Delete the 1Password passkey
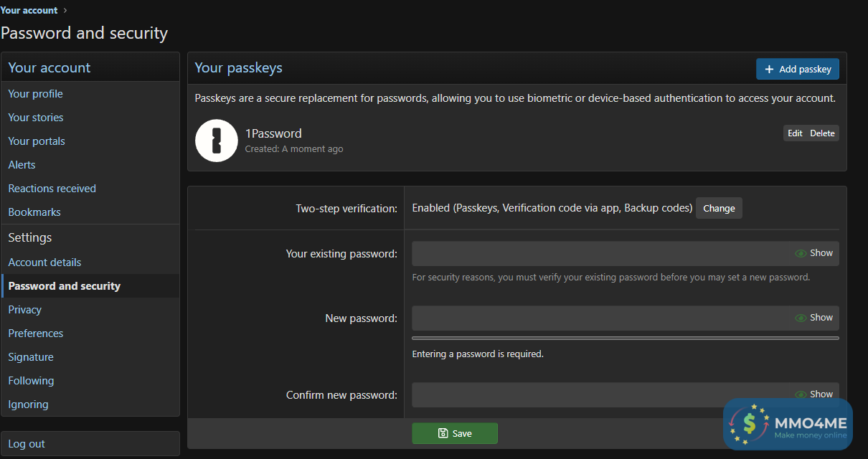 click(822, 133)
